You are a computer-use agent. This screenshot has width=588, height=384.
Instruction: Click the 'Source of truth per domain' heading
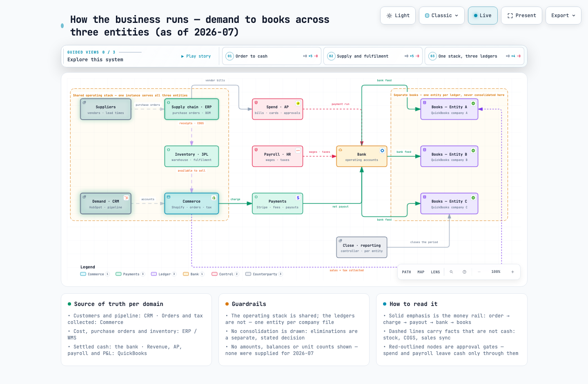pyautogui.click(x=118, y=304)
